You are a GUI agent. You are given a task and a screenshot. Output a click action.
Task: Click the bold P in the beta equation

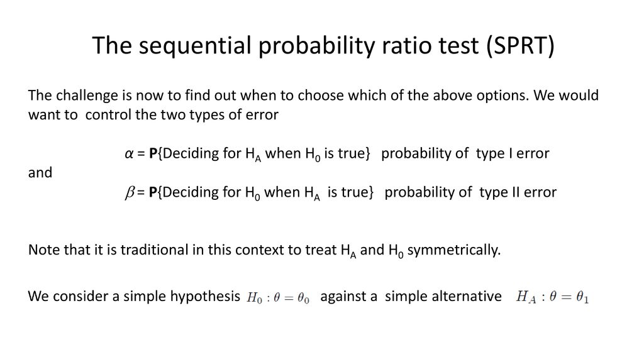coord(153,192)
